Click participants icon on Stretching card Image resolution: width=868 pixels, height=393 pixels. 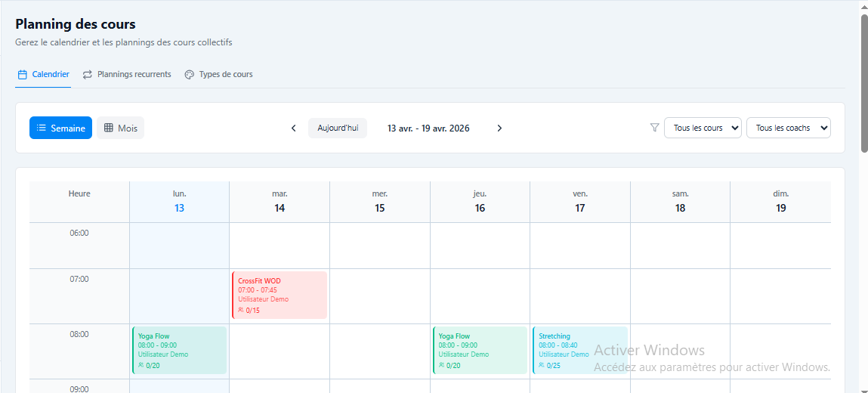coord(542,365)
